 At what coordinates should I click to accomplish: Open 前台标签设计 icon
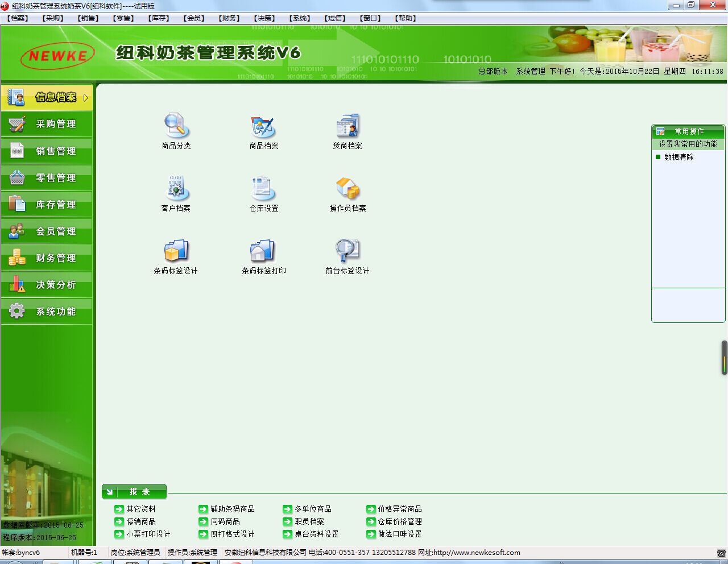pyautogui.click(x=348, y=251)
